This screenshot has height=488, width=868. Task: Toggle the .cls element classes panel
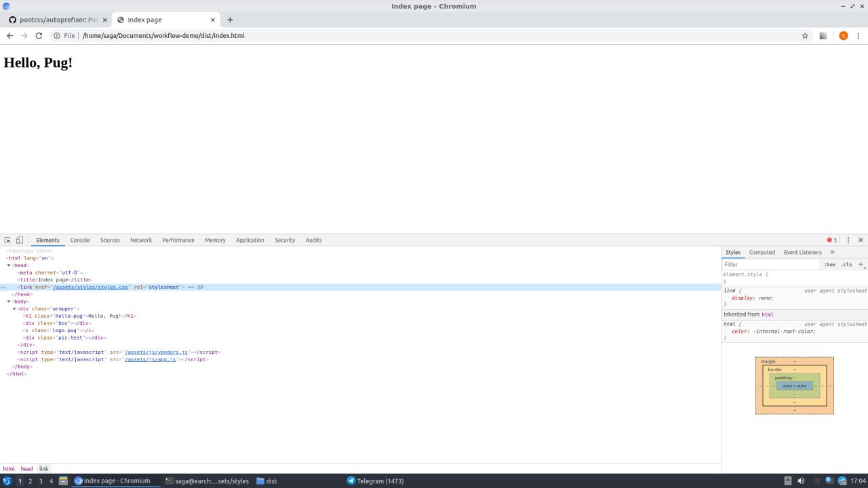(846, 264)
